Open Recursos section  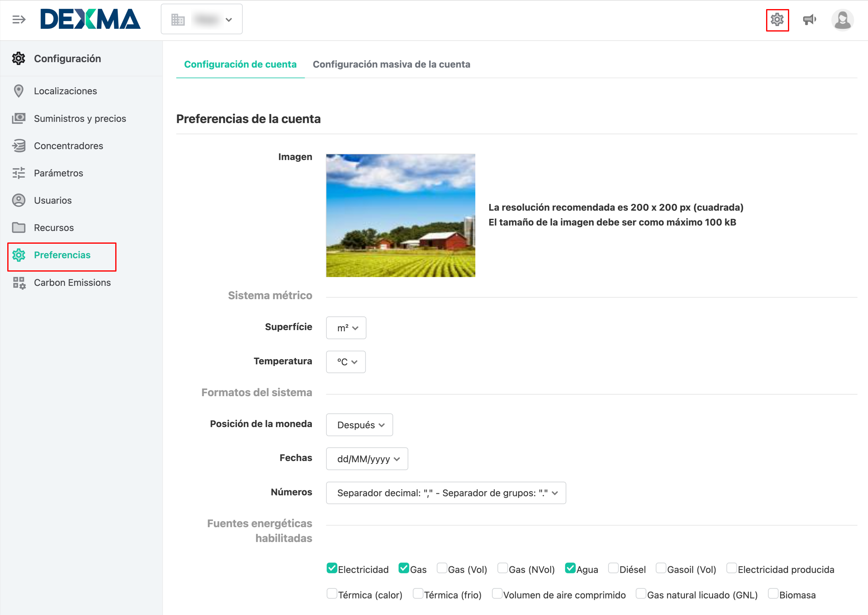tap(54, 228)
